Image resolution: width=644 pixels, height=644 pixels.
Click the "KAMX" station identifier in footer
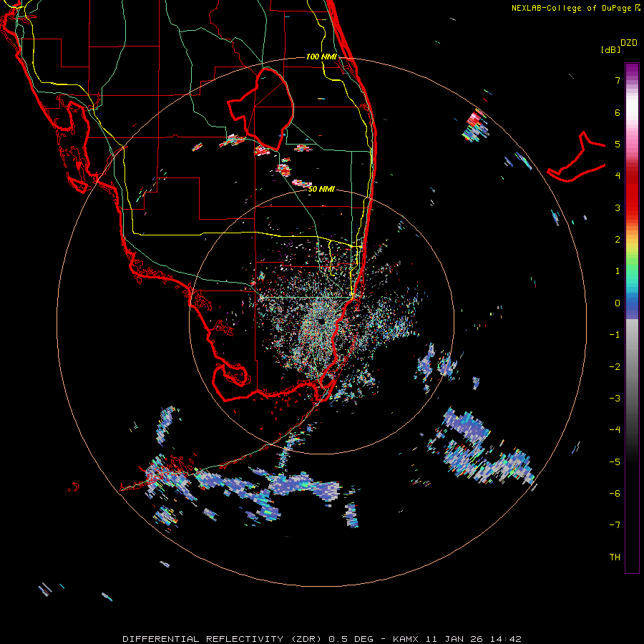point(406,639)
